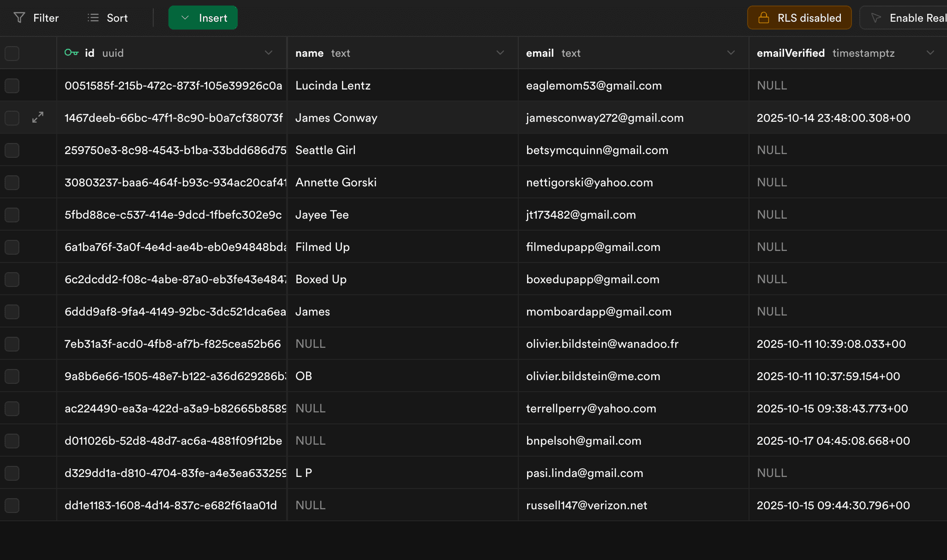Expand the email column header menu
This screenshot has height=560, width=947.
pyautogui.click(x=731, y=53)
